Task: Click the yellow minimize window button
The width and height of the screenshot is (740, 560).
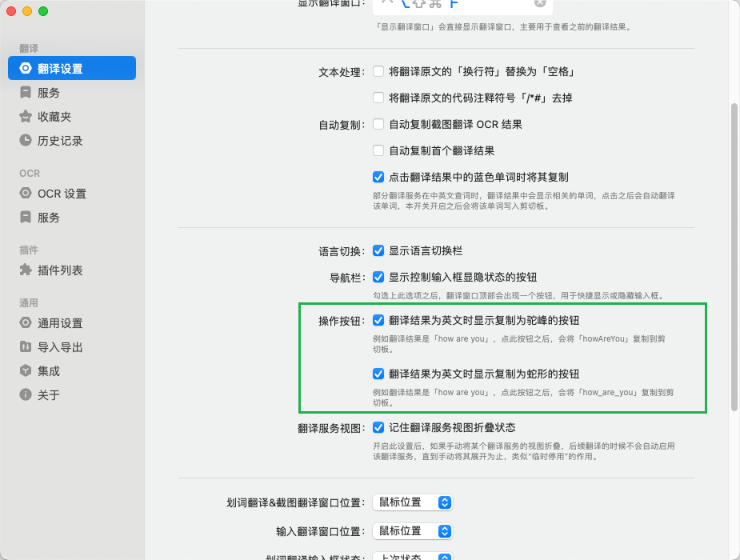Action: tap(27, 11)
